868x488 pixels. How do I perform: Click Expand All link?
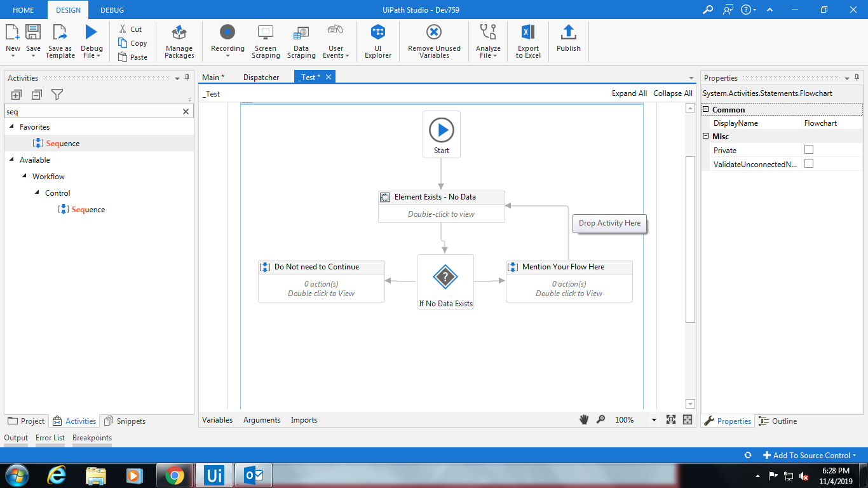pos(629,93)
